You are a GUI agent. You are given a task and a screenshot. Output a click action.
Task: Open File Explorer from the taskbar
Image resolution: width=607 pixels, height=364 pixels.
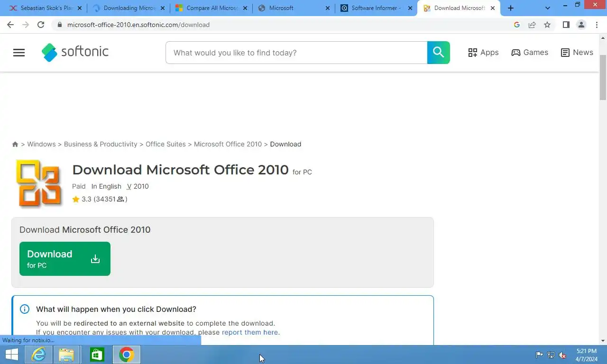click(66, 355)
